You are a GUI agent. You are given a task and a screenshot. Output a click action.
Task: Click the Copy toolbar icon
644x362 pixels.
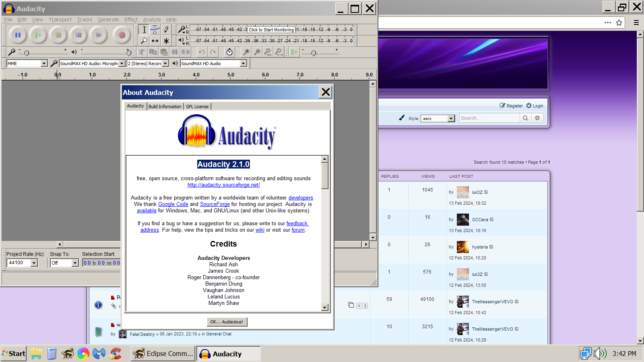153,52
